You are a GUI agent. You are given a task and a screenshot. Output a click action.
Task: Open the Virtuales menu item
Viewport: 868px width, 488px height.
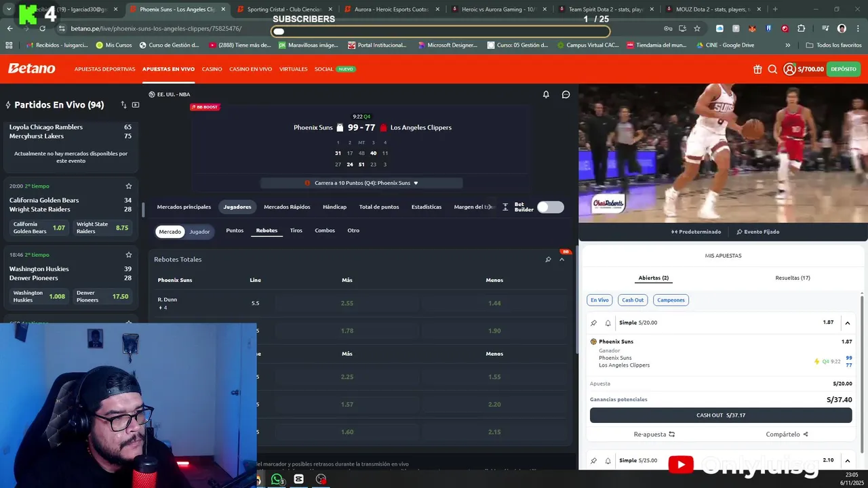pos(293,69)
